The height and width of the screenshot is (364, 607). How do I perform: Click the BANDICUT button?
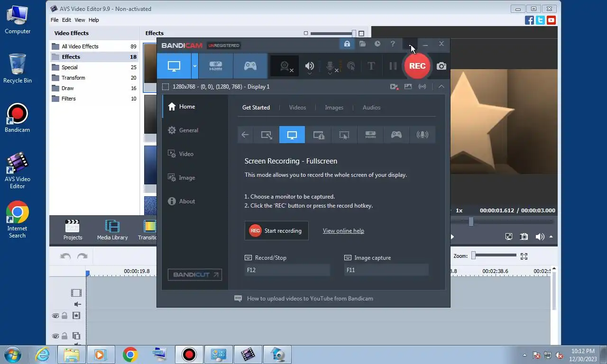click(194, 274)
